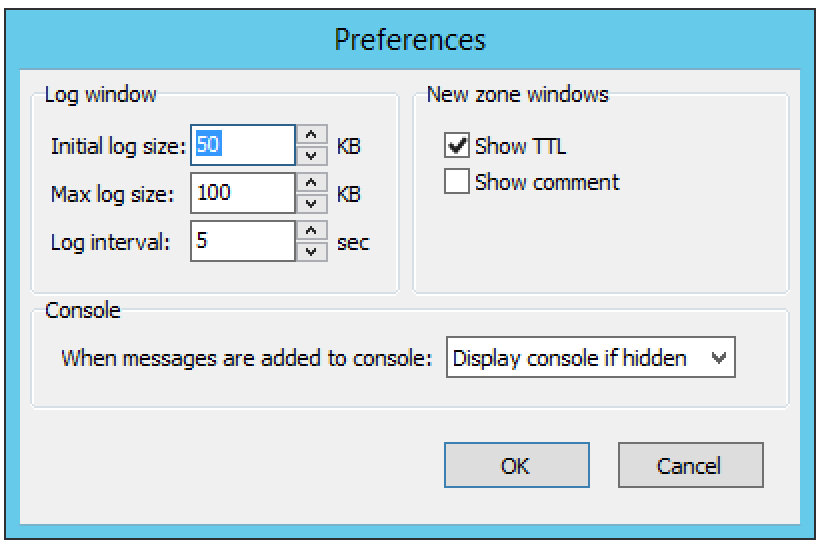The width and height of the screenshot is (828, 554).
Task: Decrease the Initial log size with down arrow
Action: (313, 155)
